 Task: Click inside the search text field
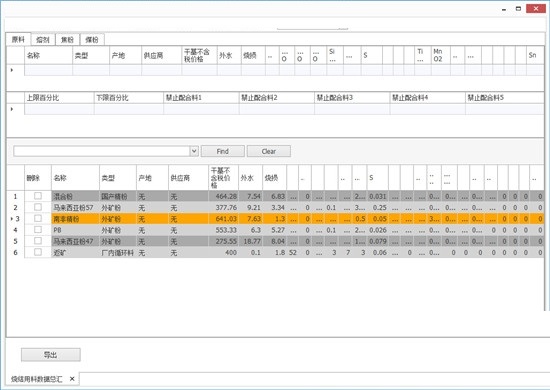[x=102, y=151]
